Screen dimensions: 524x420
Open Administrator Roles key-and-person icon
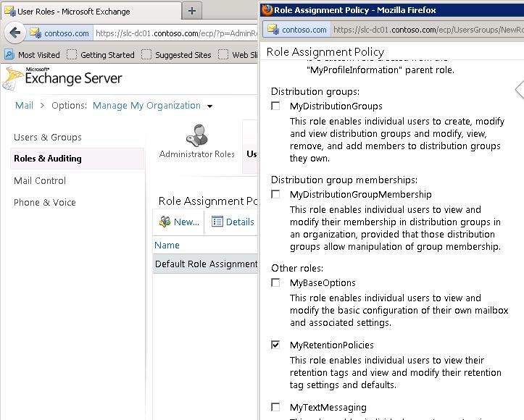[x=197, y=135]
